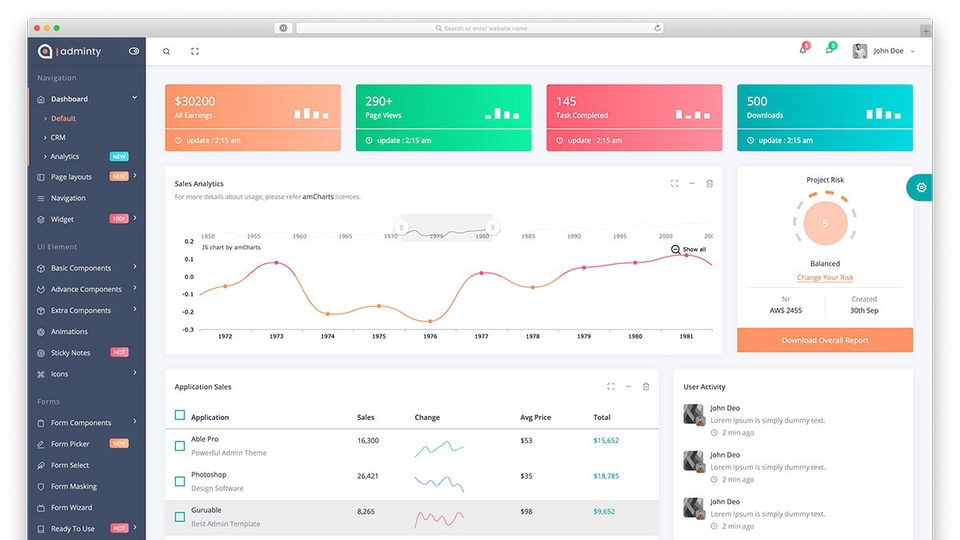Click the Download Overall Report button

(x=825, y=340)
